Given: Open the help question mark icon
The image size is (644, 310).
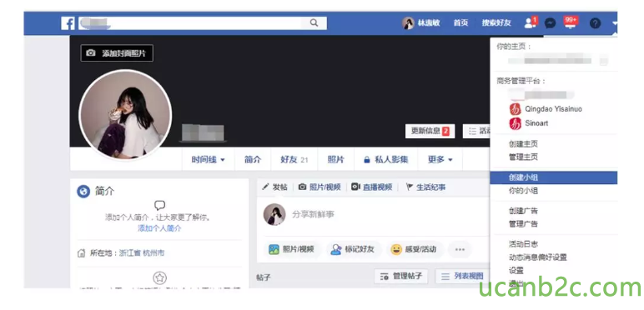Looking at the screenshot, I should 595,24.
